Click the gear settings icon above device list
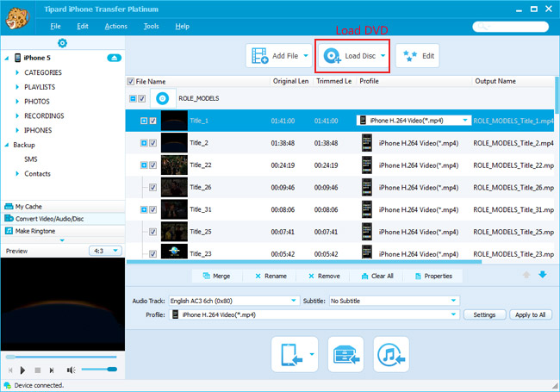This screenshot has height=392, width=560. click(x=63, y=43)
